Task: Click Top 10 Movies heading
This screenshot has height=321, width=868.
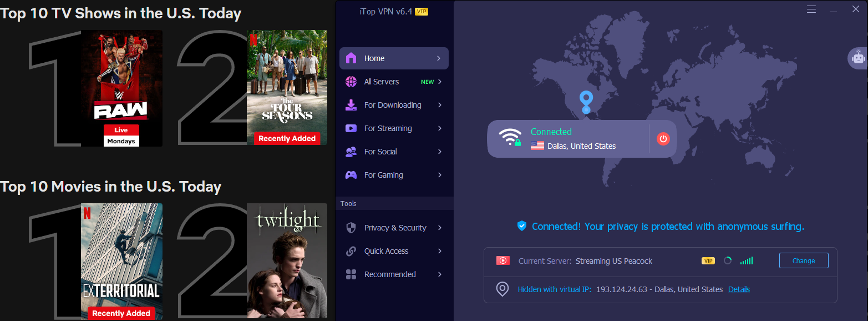Action: point(110,187)
